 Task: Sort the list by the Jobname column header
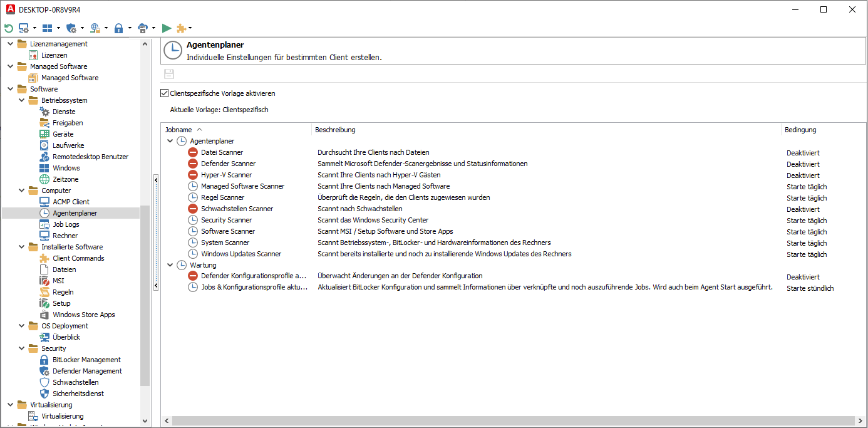coord(177,129)
